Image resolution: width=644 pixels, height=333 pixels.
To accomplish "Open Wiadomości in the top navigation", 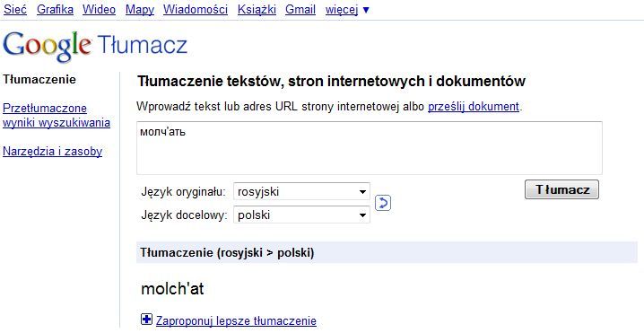I will [196, 10].
